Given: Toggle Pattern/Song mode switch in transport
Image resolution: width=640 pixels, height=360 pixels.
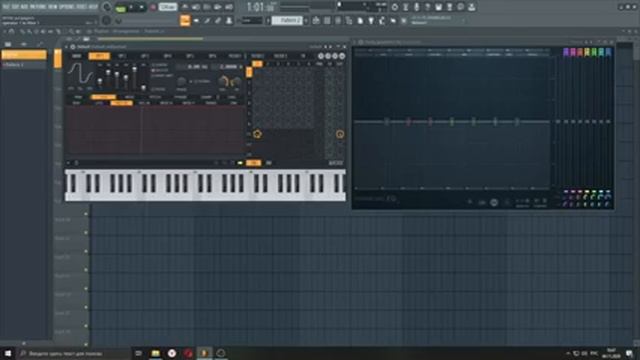Looking at the screenshot, I should (x=120, y=7).
